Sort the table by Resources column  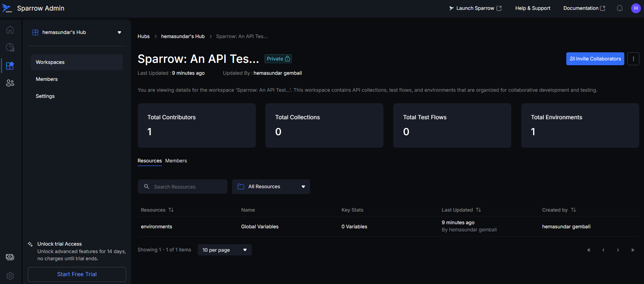pyautogui.click(x=171, y=210)
